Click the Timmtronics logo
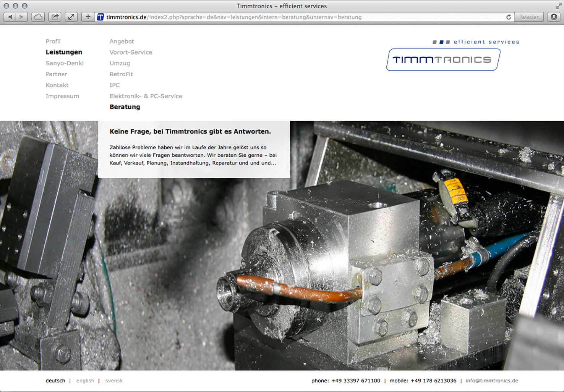The width and height of the screenshot is (564, 392). pyautogui.click(x=443, y=60)
